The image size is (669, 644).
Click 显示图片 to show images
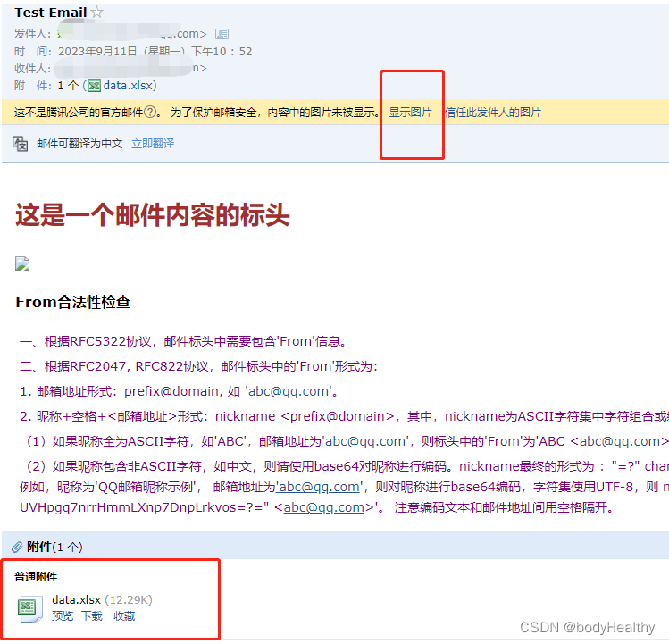pyautogui.click(x=411, y=113)
